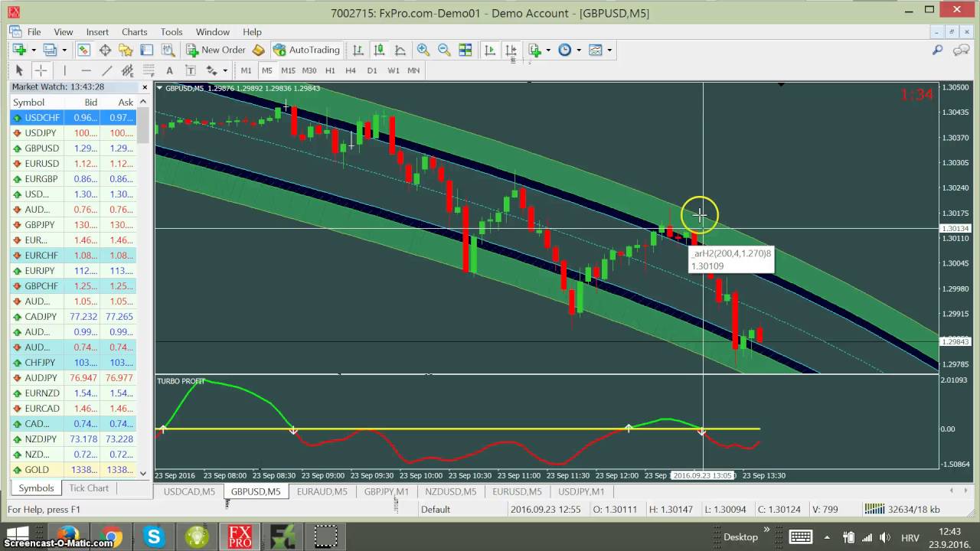Switch to the USDCAD,M5 chart tab
The height and width of the screenshot is (551, 980).
click(x=189, y=491)
